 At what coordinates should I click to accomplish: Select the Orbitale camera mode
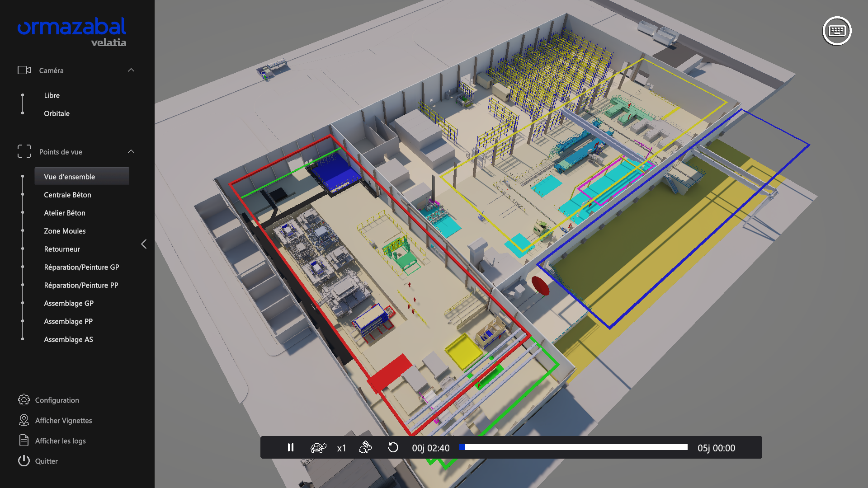click(x=57, y=113)
